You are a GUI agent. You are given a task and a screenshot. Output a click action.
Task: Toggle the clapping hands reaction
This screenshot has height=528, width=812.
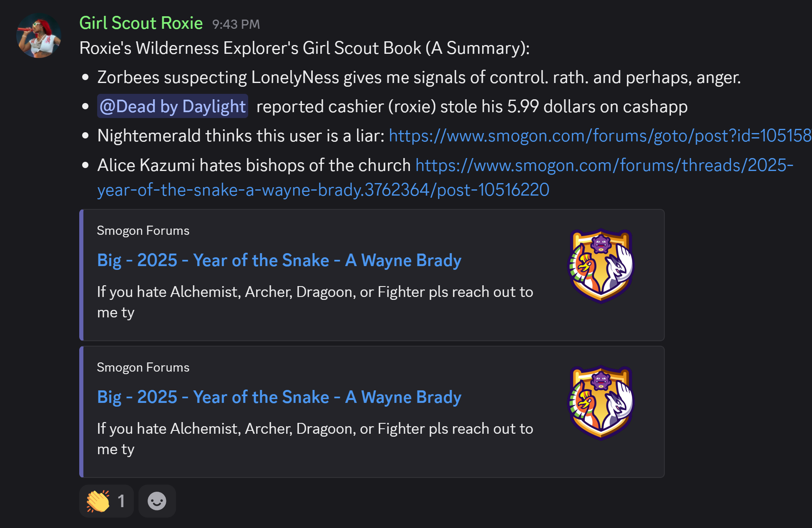[x=106, y=501]
